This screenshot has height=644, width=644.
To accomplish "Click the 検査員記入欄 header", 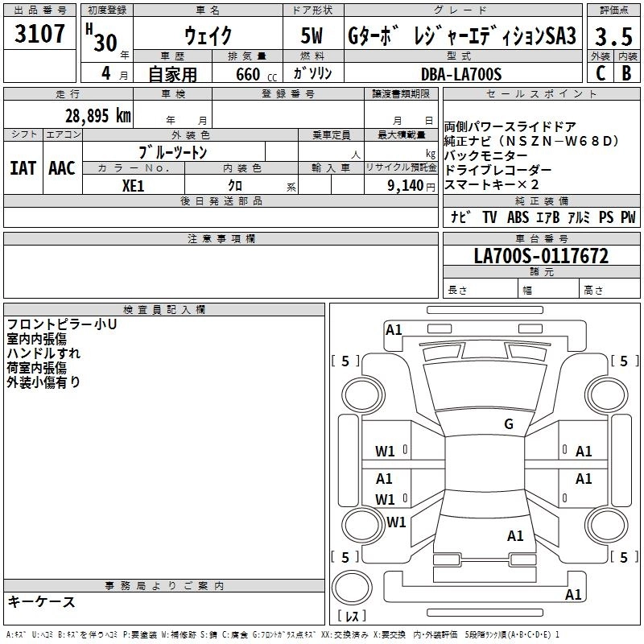I will point(164,310).
